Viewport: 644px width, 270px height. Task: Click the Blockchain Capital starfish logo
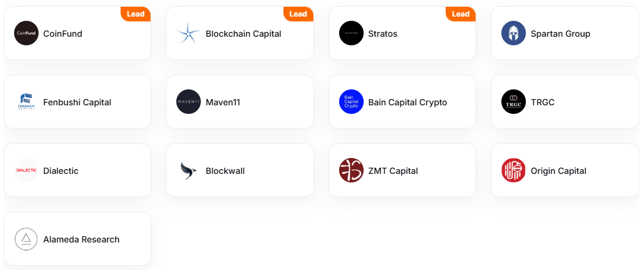pos(189,33)
